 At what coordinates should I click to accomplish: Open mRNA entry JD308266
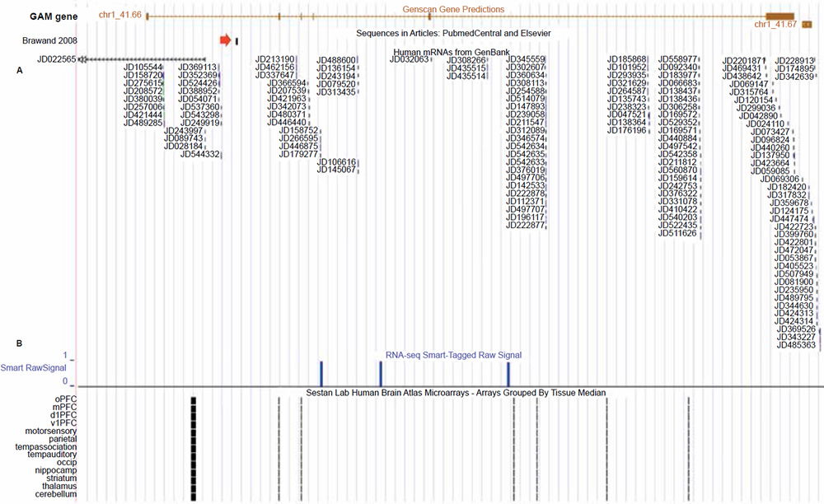tap(466, 60)
